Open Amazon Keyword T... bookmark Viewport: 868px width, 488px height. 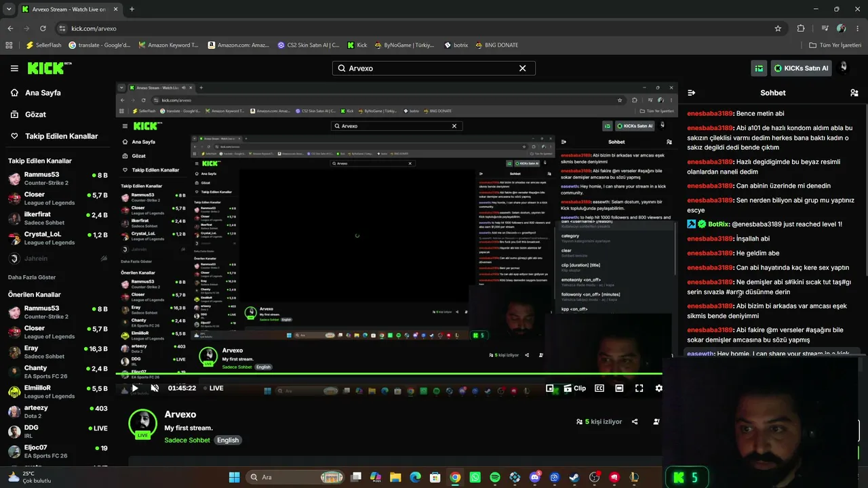tap(168, 45)
